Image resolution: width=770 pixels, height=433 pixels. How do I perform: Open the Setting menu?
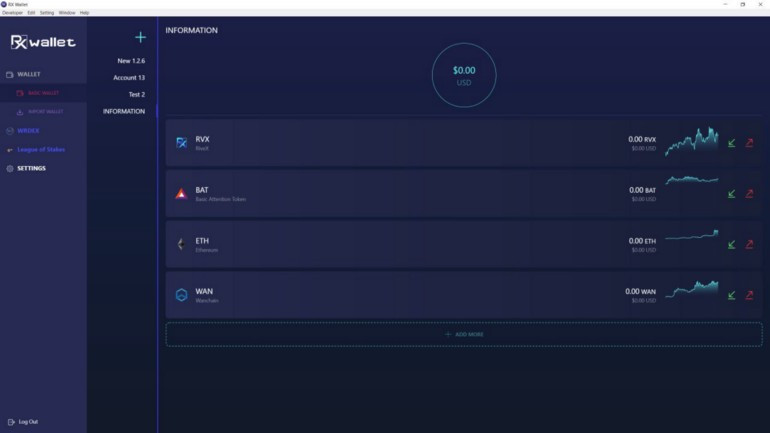pos(47,13)
